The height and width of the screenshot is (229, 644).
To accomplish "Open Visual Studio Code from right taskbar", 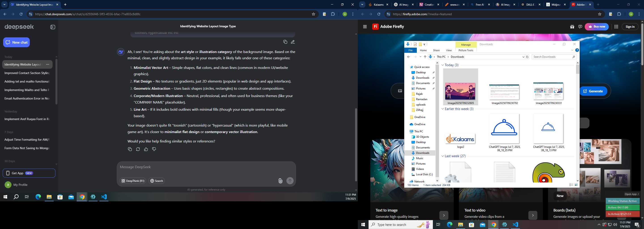I will 515,225.
